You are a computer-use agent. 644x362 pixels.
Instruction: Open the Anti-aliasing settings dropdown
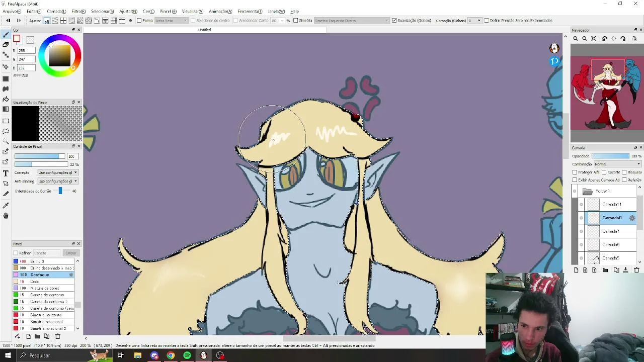coord(57,181)
